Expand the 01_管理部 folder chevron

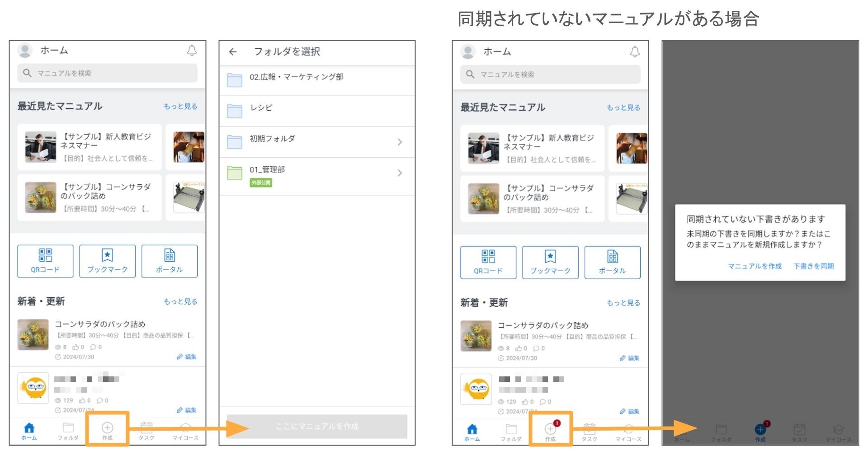pyautogui.click(x=400, y=173)
